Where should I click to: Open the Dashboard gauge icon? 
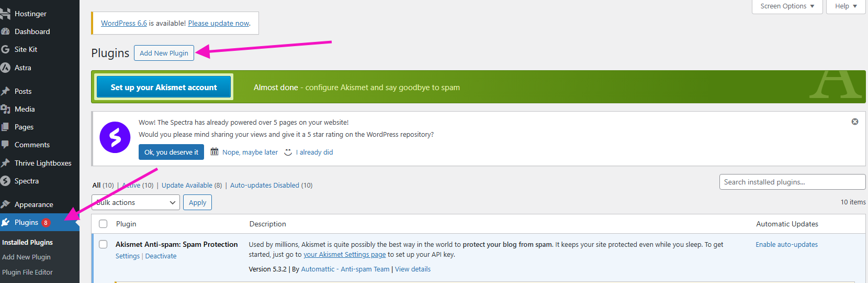tap(5, 31)
